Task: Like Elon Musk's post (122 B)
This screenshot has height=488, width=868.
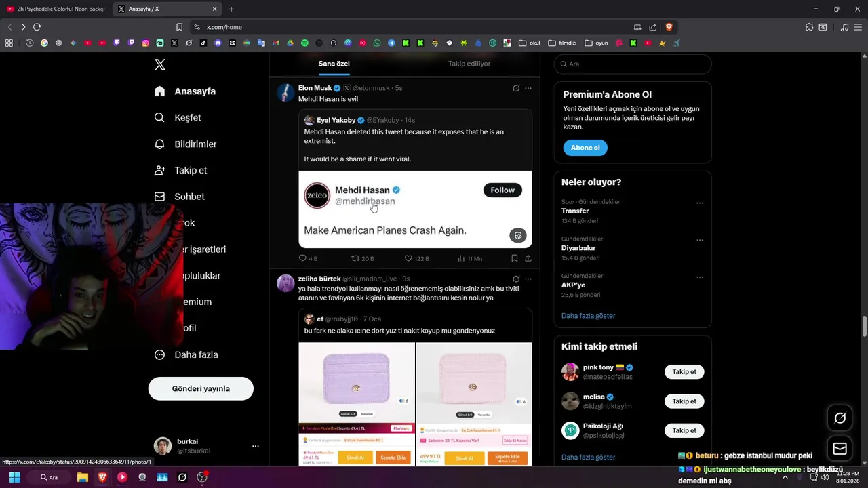Action: [x=416, y=258]
